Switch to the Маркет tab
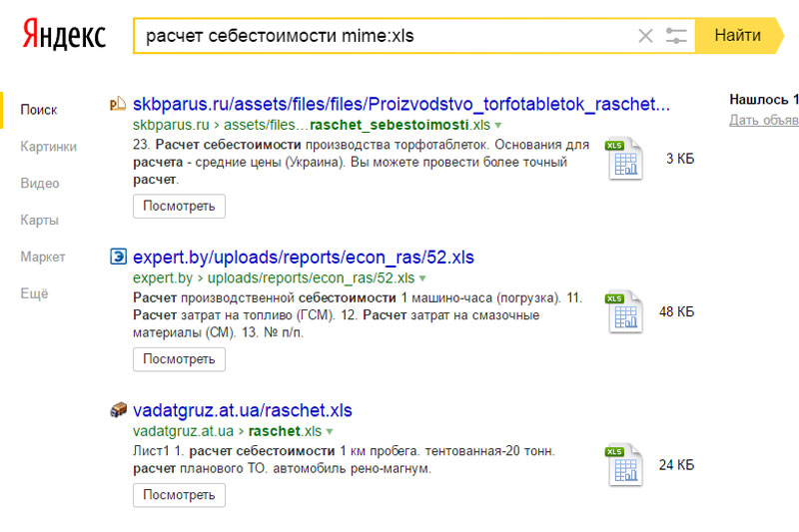Screen dimensions: 799x532 tap(43, 257)
